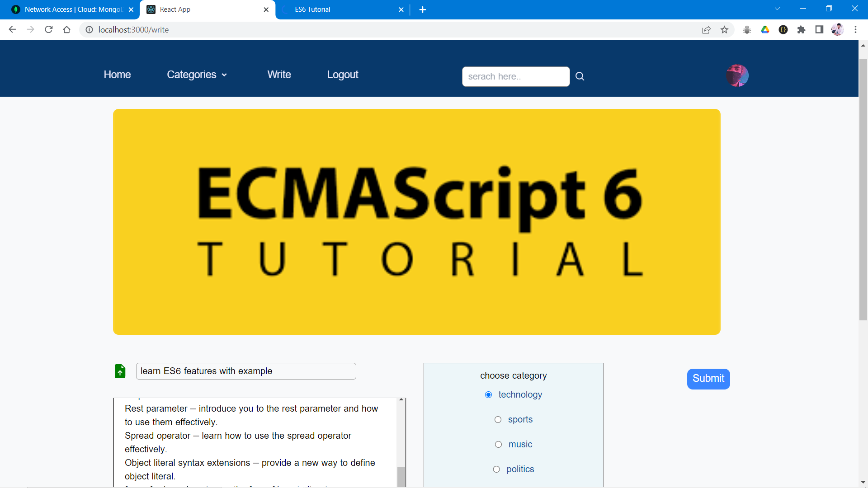Open Google Drive extension icon
This screenshot has width=868, height=488.
pos(765,30)
